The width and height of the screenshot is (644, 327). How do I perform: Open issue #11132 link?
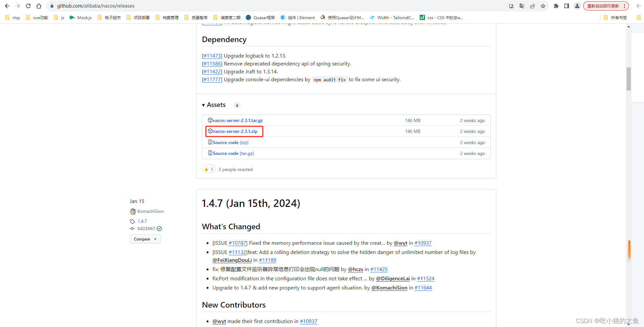(x=237, y=252)
